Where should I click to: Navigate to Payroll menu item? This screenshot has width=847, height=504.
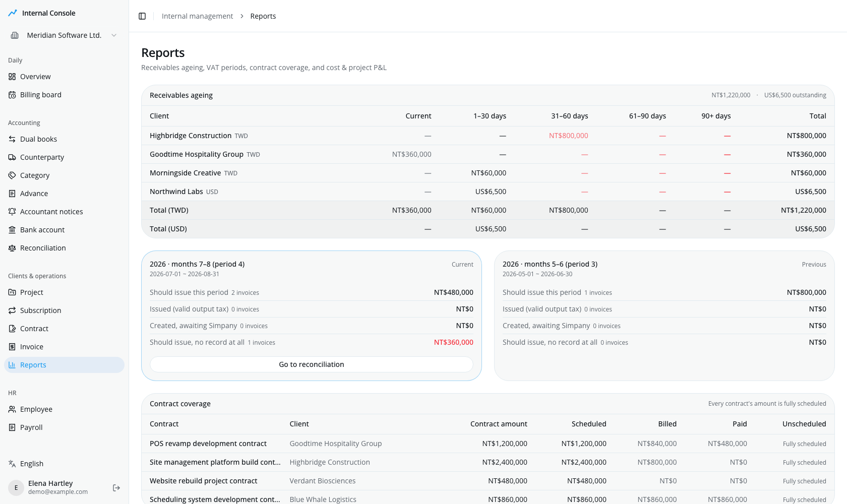pos(64,427)
